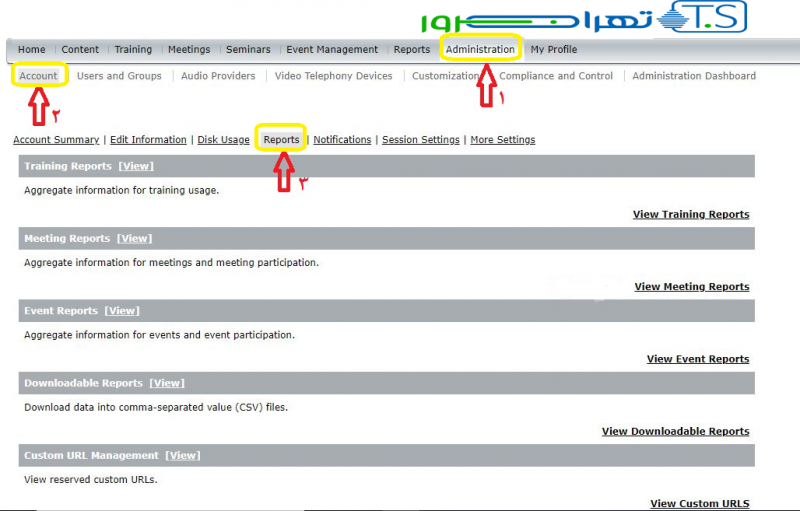Go to My Profile tab
The image size is (800, 511).
pos(553,49)
